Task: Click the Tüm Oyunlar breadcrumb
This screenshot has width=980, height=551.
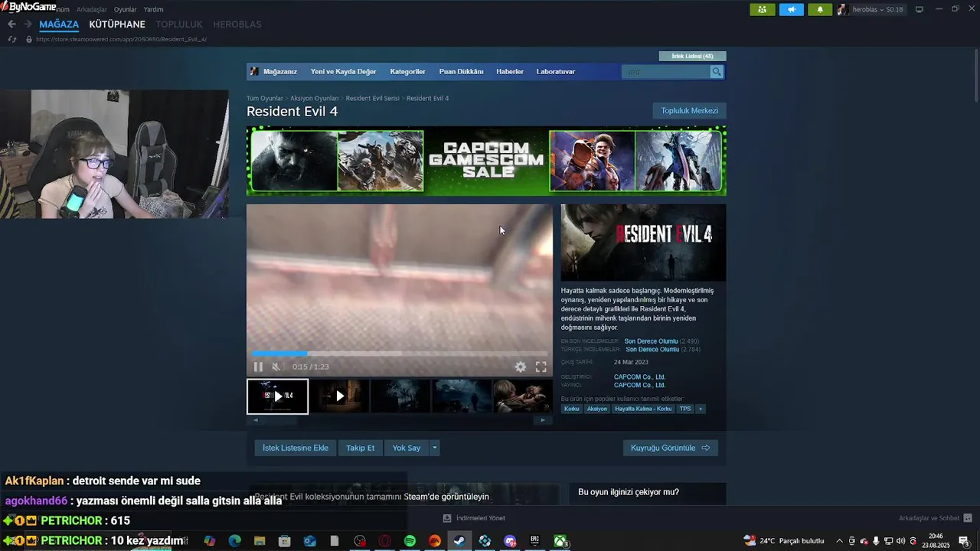Action: pyautogui.click(x=265, y=98)
